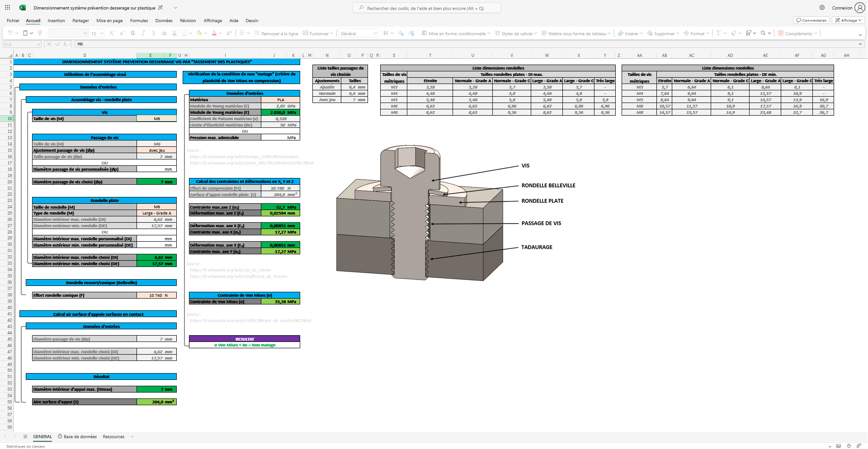Select the Taille de vis M6 cell
This screenshot has height=449, width=868.
156,119
